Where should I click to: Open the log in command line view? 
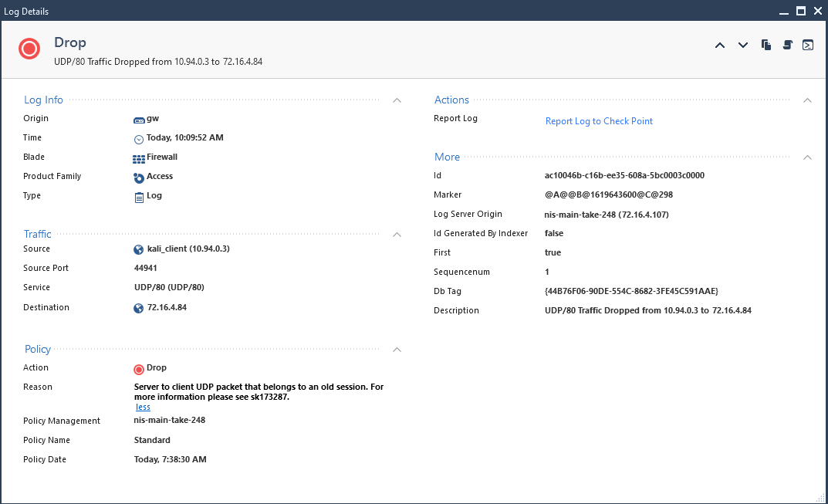[x=807, y=45]
